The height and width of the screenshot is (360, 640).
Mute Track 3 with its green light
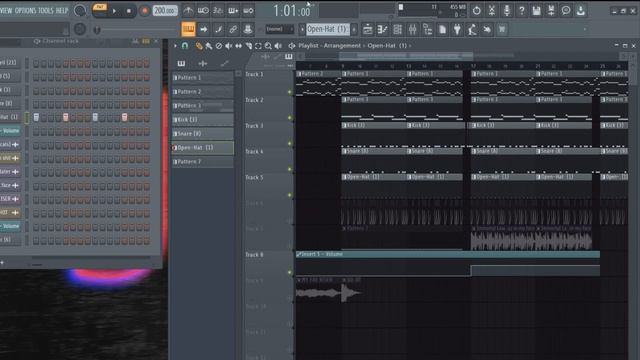tap(290, 143)
